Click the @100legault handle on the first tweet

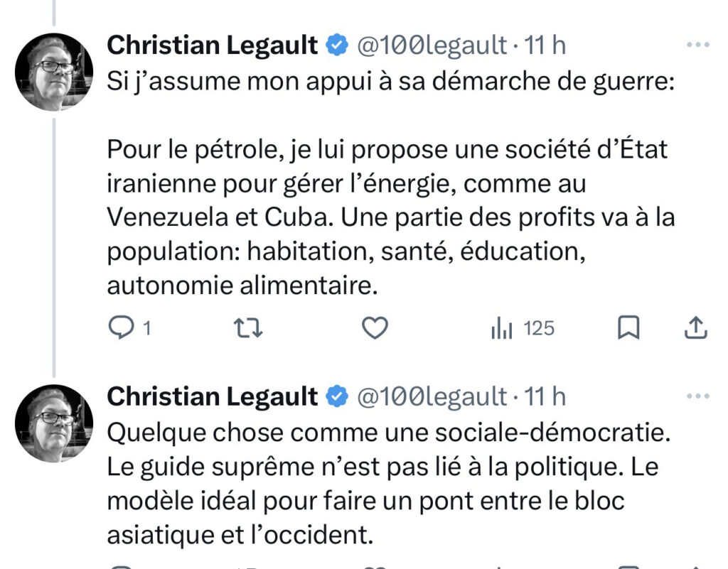[x=431, y=46]
